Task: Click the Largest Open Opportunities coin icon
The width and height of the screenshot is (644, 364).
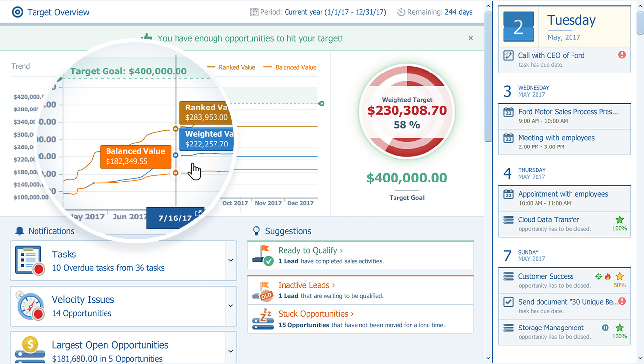Action: click(x=30, y=348)
